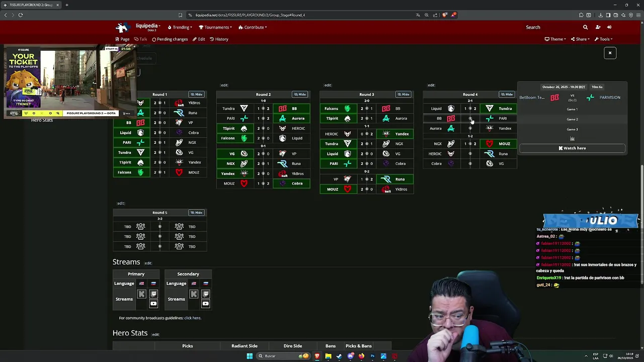
Task: Follow the community guidelines 'click here' link
Action: pos(192,318)
